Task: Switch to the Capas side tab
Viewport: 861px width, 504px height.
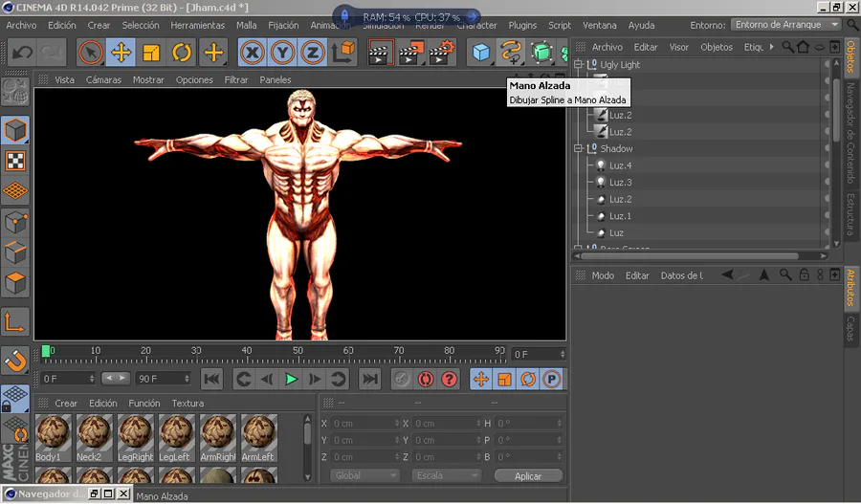Action: (x=850, y=328)
